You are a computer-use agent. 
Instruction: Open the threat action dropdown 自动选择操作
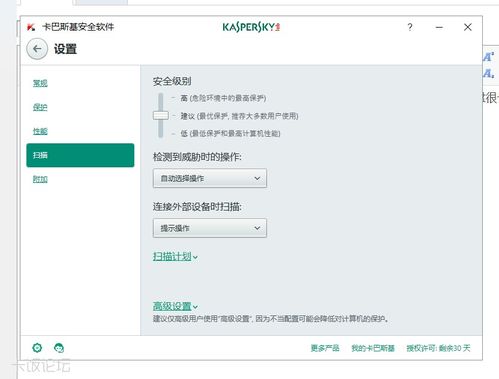[x=210, y=178]
